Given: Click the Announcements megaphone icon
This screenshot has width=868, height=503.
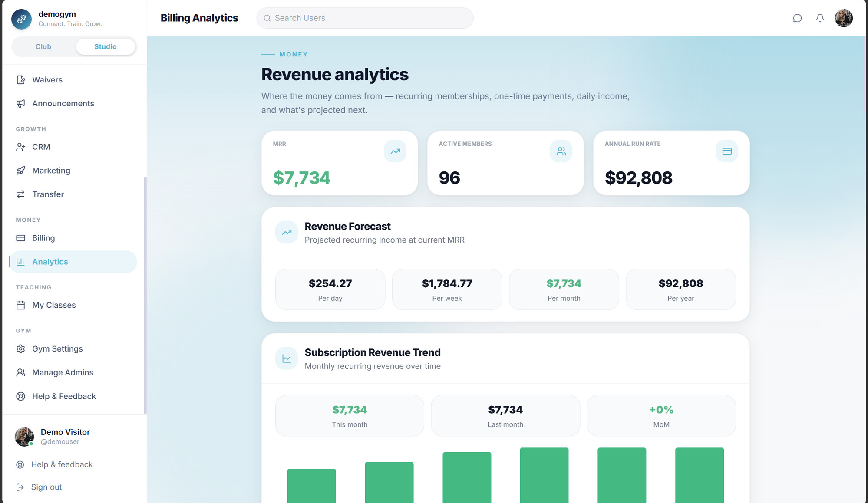Looking at the screenshot, I should (20, 103).
